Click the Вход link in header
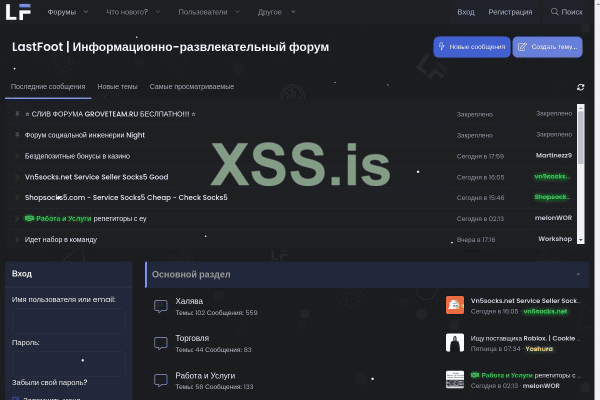The image size is (600, 400). (466, 12)
